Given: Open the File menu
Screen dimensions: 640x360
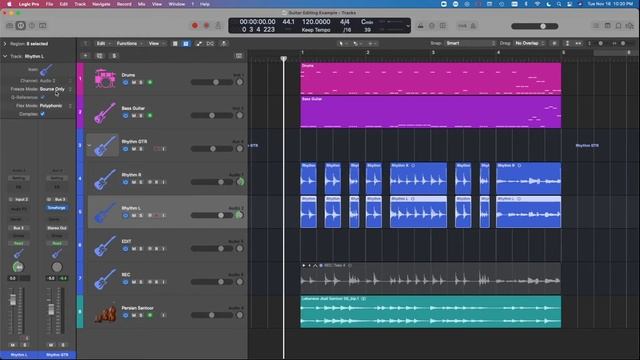Looking at the screenshot, I should [x=49, y=4].
